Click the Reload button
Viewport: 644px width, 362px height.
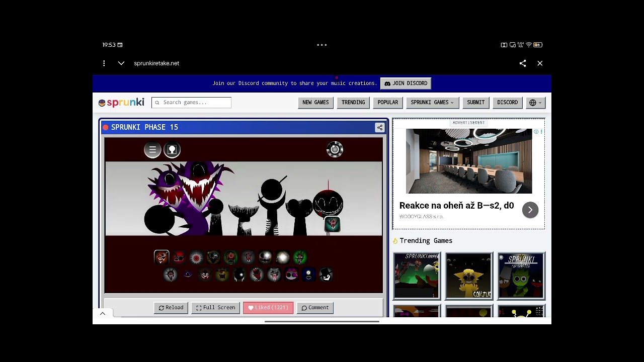pos(171,308)
